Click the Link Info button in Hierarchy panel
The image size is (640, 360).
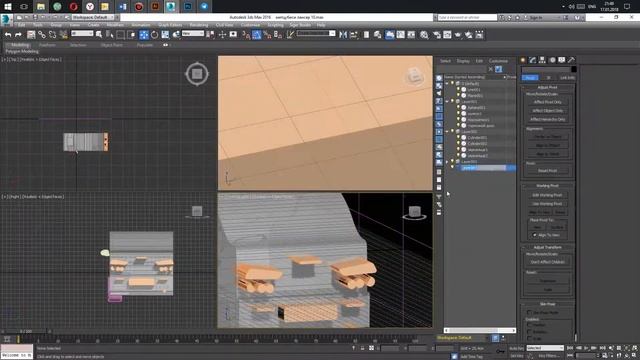click(x=567, y=78)
